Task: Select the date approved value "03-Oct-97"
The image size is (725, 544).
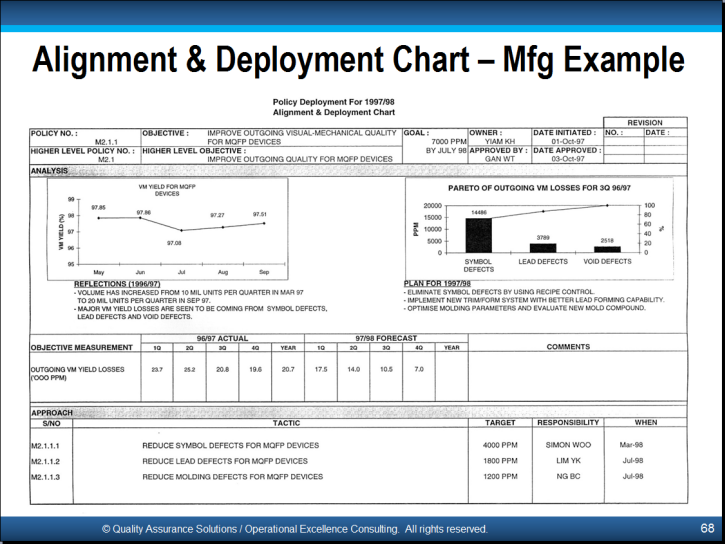Action: 568,159
